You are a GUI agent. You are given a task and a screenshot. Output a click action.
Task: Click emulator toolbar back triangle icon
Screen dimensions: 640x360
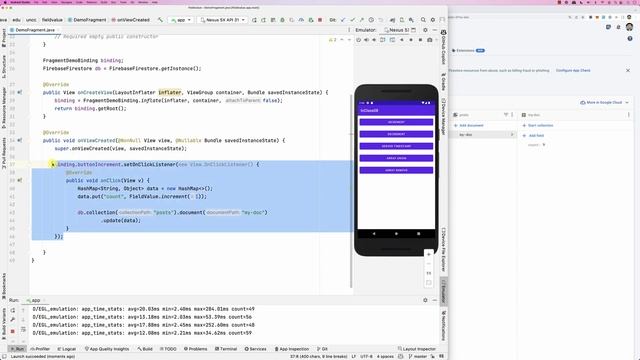pyautogui.click(x=402, y=40)
